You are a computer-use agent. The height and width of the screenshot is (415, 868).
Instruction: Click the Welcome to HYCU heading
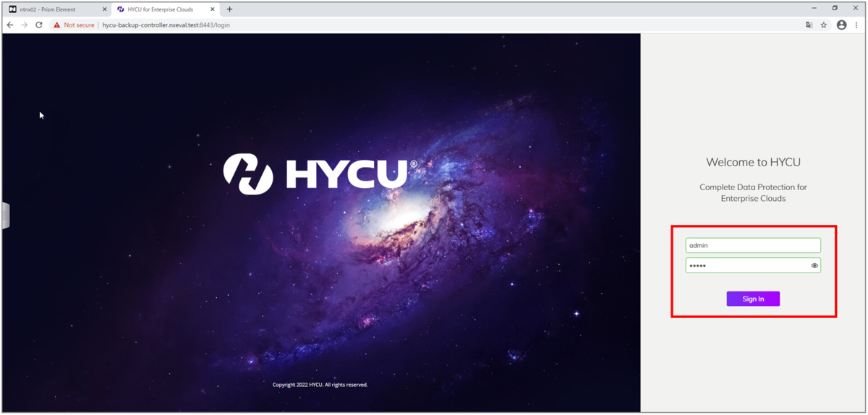click(753, 162)
